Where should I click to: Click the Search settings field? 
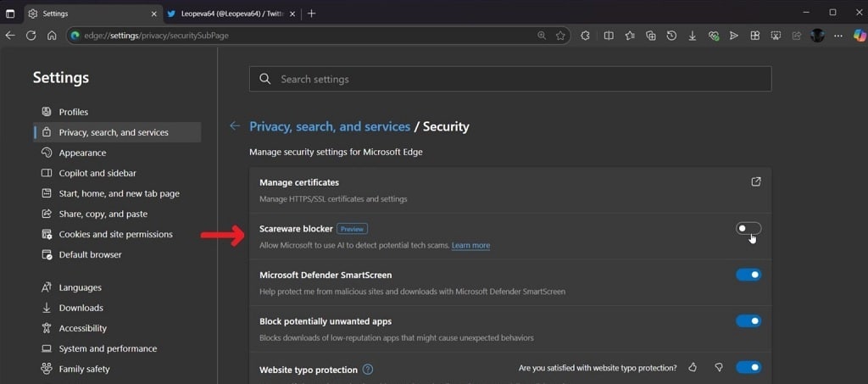(x=509, y=79)
